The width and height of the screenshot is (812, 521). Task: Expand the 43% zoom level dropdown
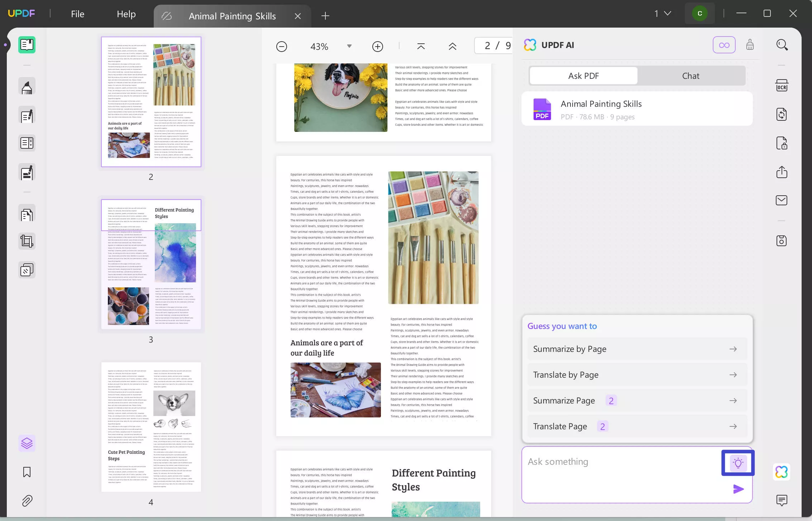pyautogui.click(x=349, y=46)
